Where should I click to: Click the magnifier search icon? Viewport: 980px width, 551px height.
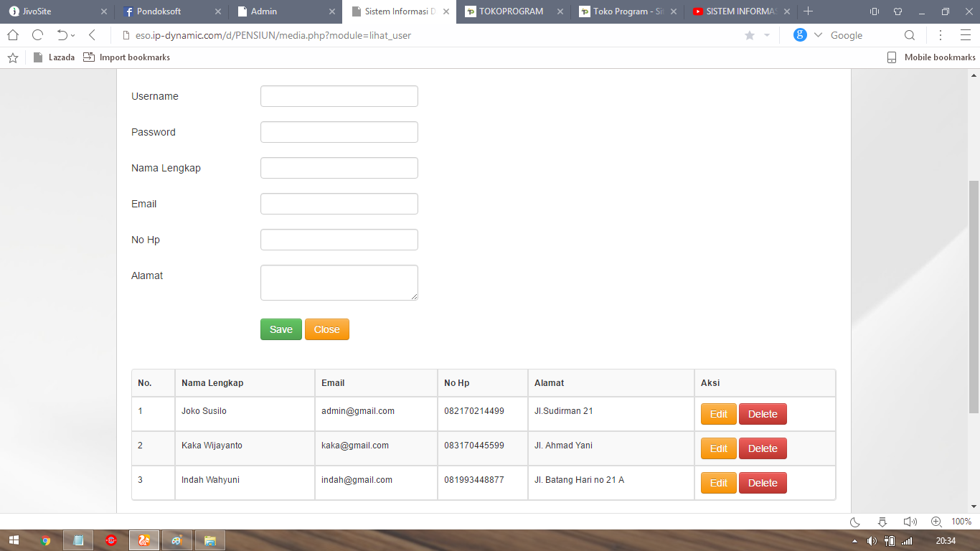910,35
